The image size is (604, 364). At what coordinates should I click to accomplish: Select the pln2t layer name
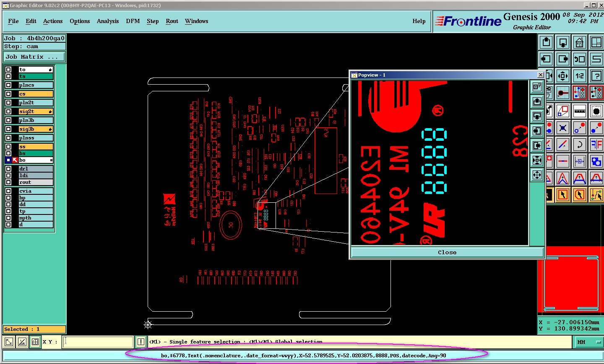(x=36, y=103)
